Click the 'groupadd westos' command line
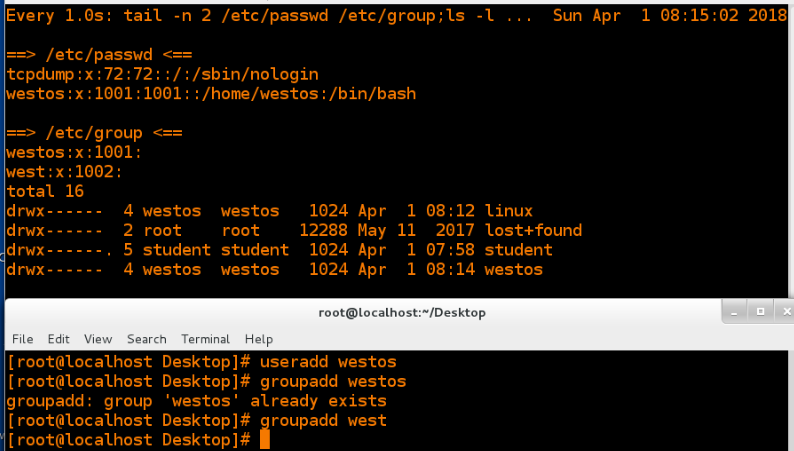Screen dimensions: 794x451 tap(206, 381)
